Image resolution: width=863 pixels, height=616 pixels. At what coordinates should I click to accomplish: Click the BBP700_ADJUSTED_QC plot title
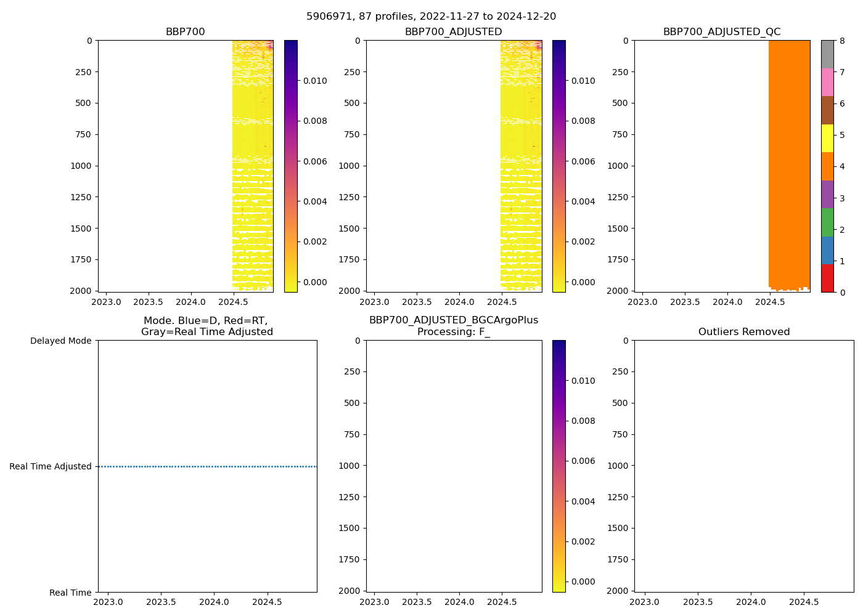click(722, 31)
